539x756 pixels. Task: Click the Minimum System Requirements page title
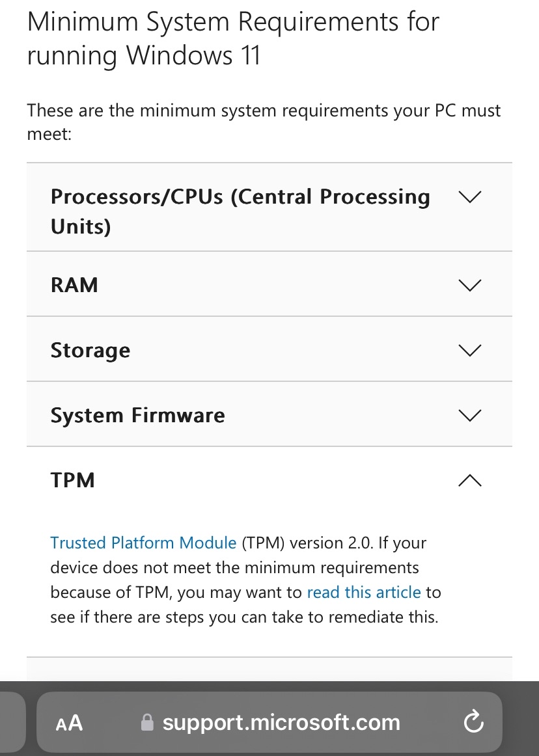pos(233,39)
